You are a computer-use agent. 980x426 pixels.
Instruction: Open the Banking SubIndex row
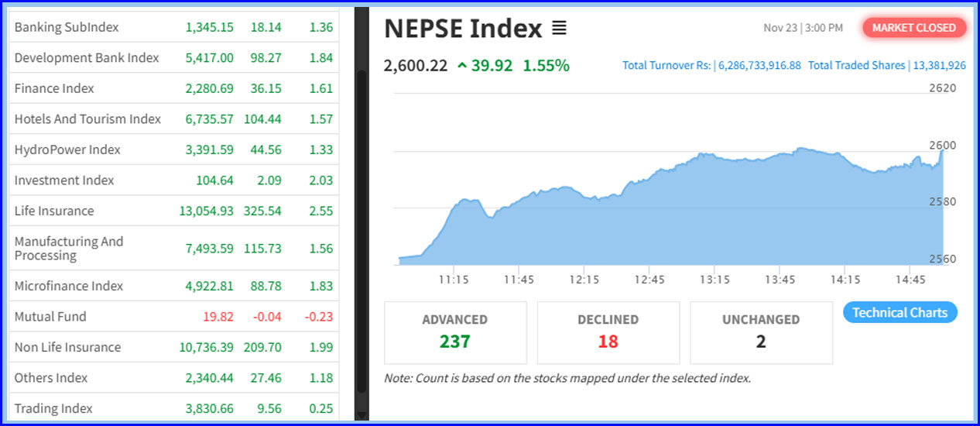[67, 27]
